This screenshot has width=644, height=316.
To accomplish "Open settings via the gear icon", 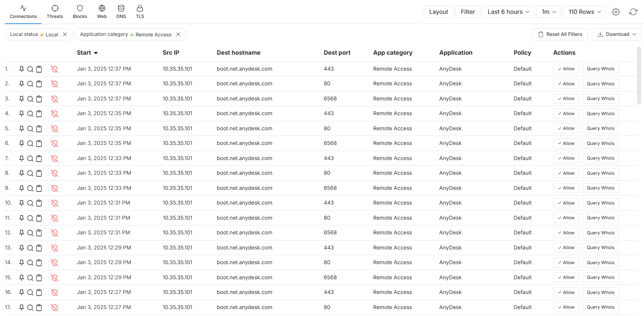I will (616, 12).
